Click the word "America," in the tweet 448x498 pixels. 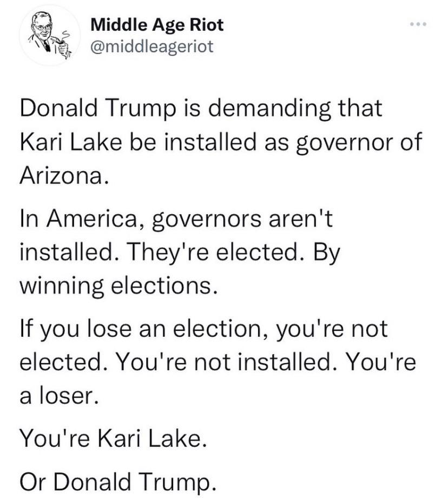coord(94,220)
